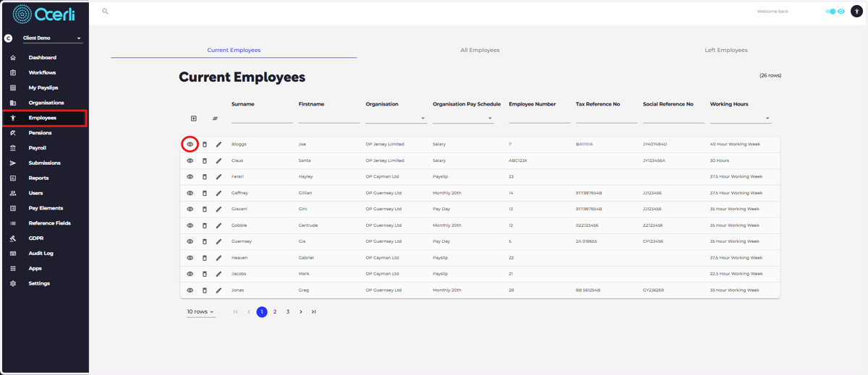The height and width of the screenshot is (375, 868).
Task: Open Submissions in sidebar
Action: [44, 163]
